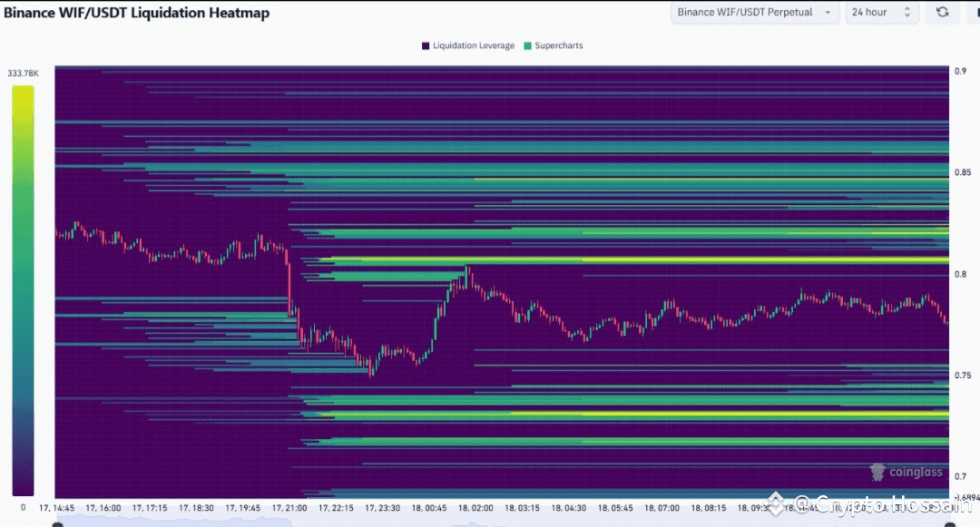The image size is (980, 527).
Task: Click the liquidation leverage color scale bar
Action: coord(23,290)
